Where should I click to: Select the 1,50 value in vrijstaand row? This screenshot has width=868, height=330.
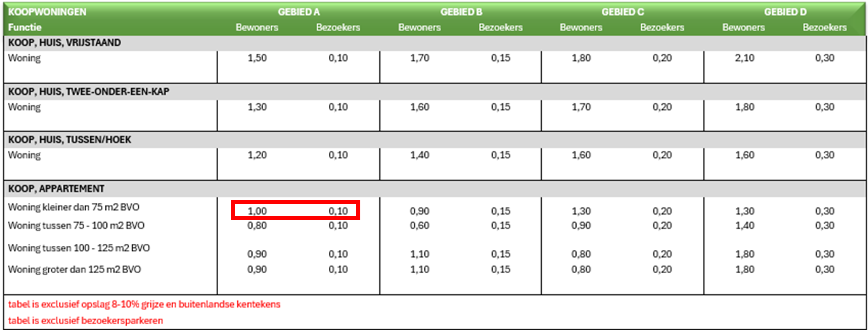(257, 58)
